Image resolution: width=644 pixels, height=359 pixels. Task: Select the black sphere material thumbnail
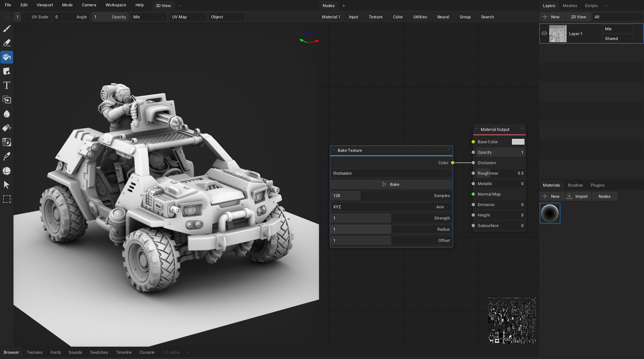click(550, 213)
